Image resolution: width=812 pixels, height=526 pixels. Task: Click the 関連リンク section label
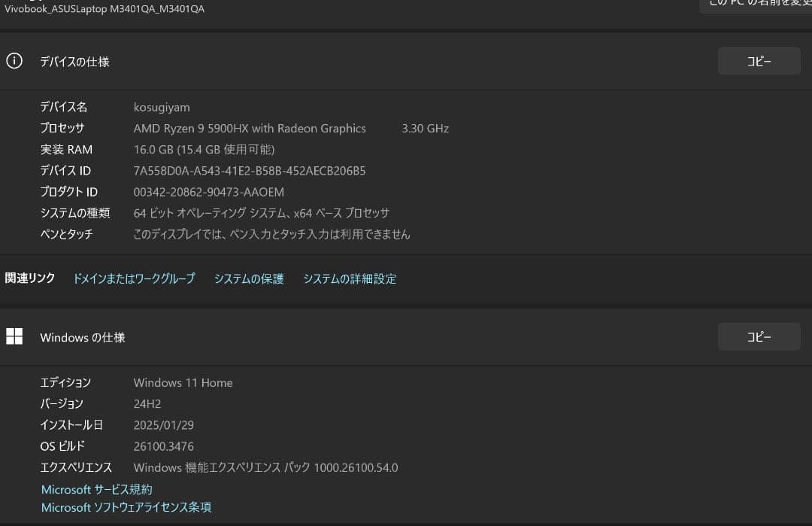[x=29, y=278]
